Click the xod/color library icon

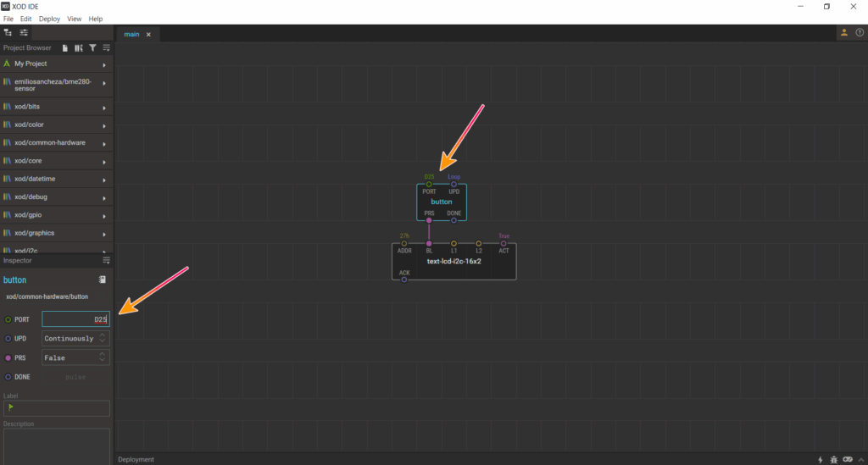point(7,125)
